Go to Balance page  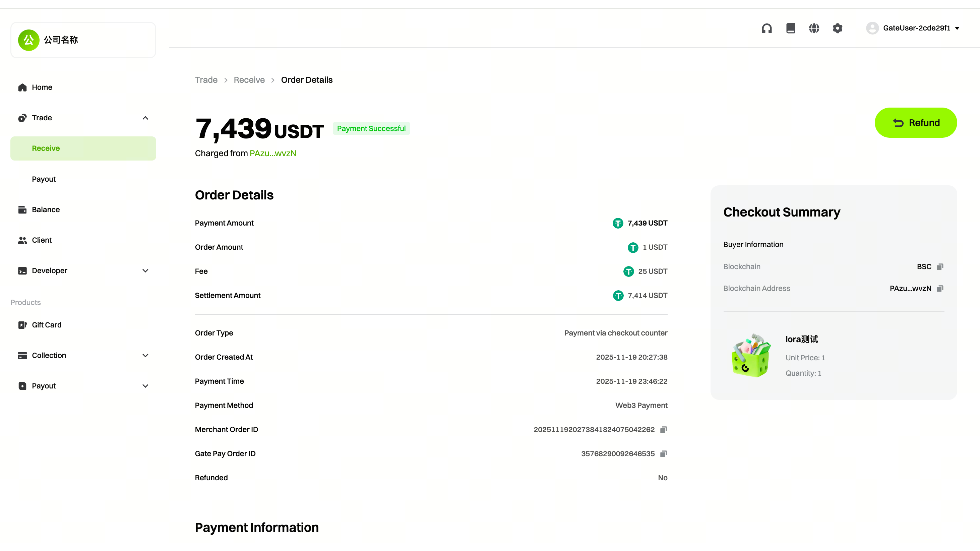point(46,210)
